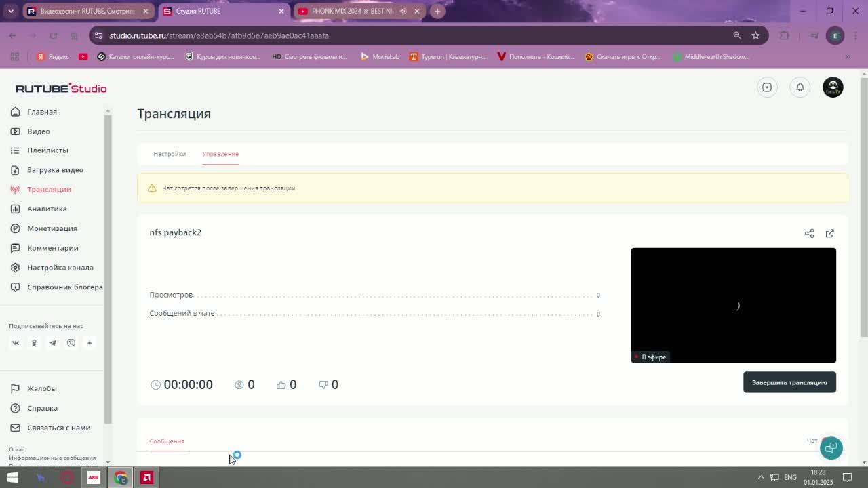Open the Главная sidebar item
The height and width of the screenshot is (488, 868).
(x=42, y=112)
